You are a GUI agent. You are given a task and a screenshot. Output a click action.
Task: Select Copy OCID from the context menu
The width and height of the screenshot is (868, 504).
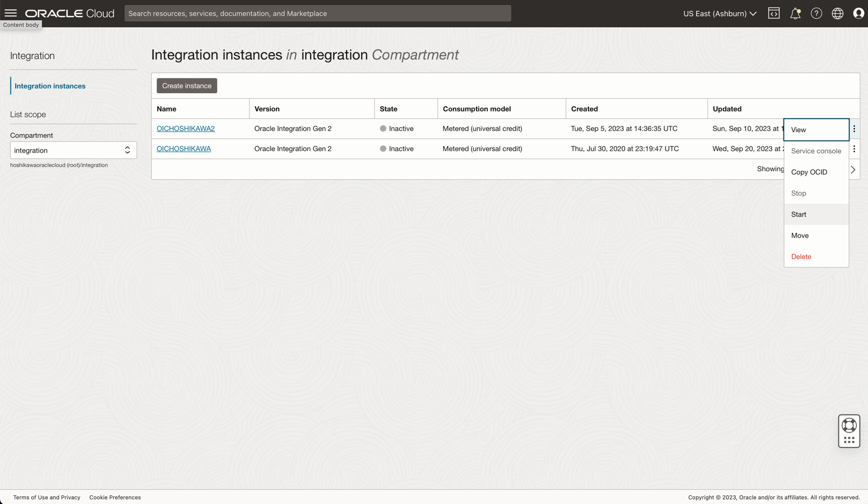pos(809,172)
